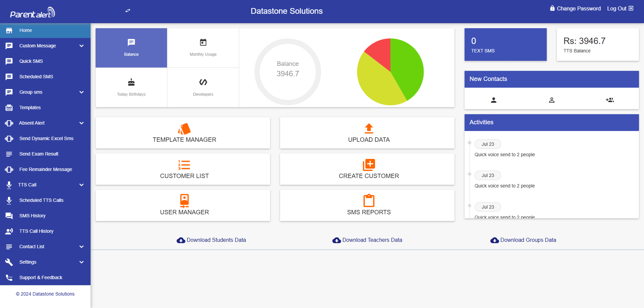The image size is (644, 308).
Task: Click the Monthly Usage calendar icon
Action: pyautogui.click(x=203, y=42)
